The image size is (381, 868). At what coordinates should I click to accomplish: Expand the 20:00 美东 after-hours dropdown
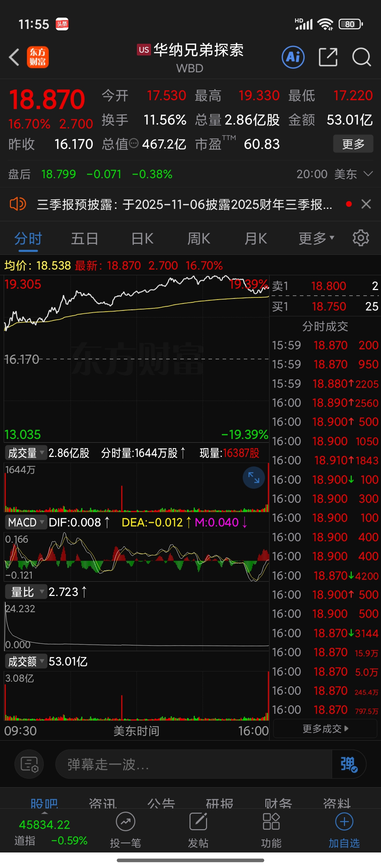[334, 174]
